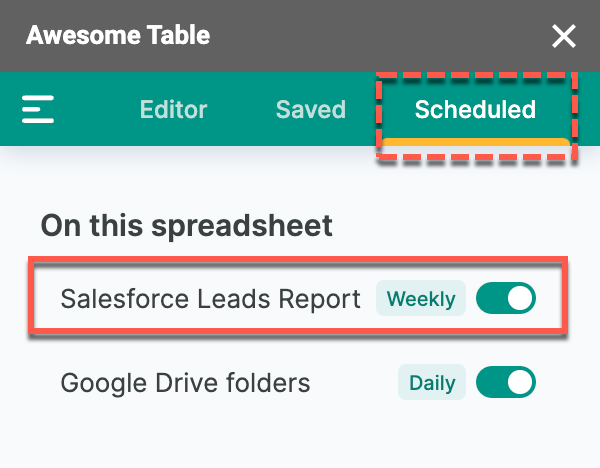Viewport: 600px width, 468px height.
Task: Switch to the Editor tab
Action: tap(173, 109)
